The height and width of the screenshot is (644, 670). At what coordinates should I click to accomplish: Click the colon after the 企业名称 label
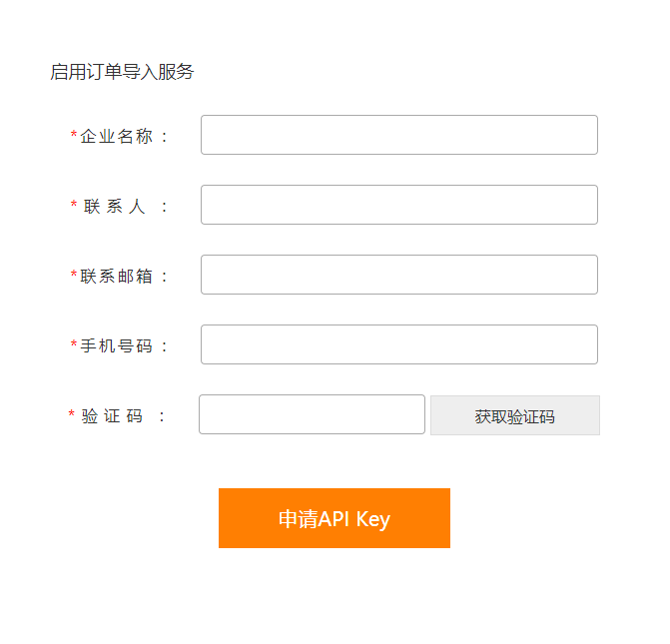tap(165, 137)
